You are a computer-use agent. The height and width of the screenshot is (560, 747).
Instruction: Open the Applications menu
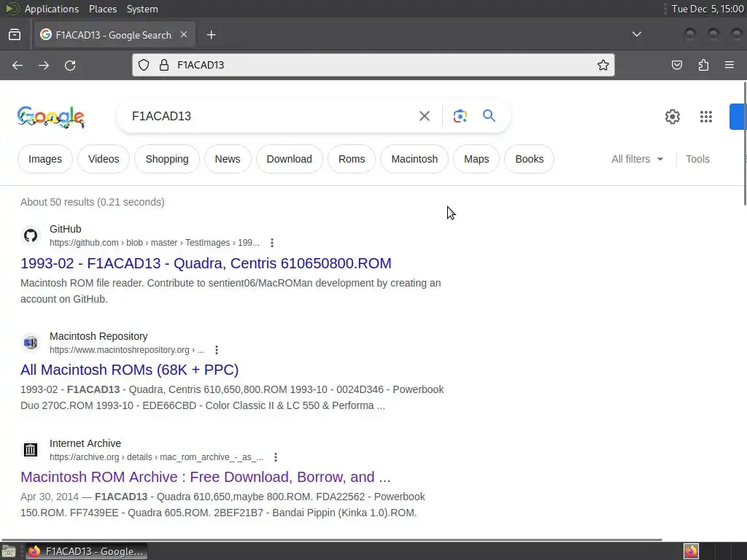(x=52, y=9)
